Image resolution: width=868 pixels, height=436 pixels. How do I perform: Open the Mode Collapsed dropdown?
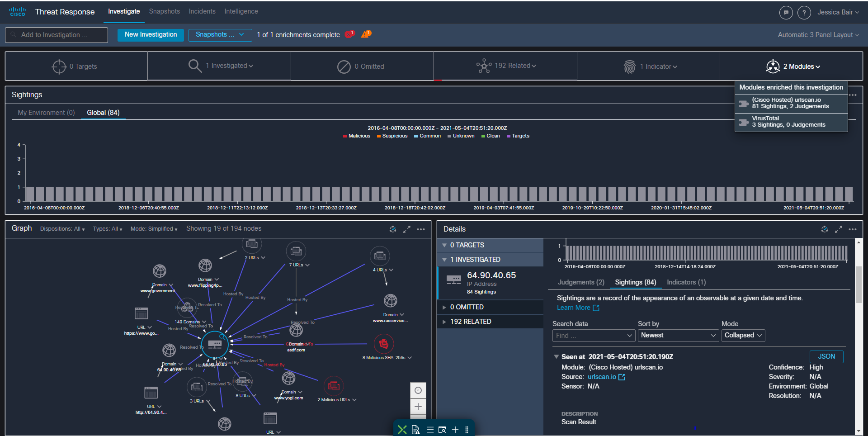(x=743, y=336)
